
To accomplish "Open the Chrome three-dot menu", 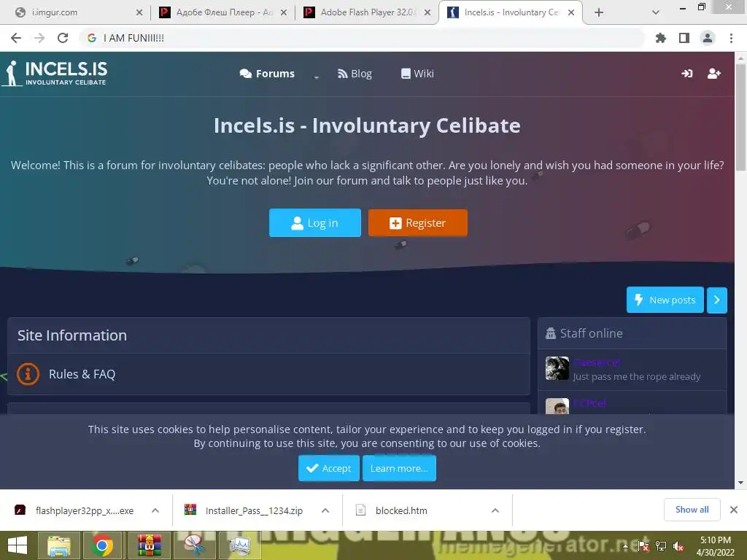I will point(731,38).
